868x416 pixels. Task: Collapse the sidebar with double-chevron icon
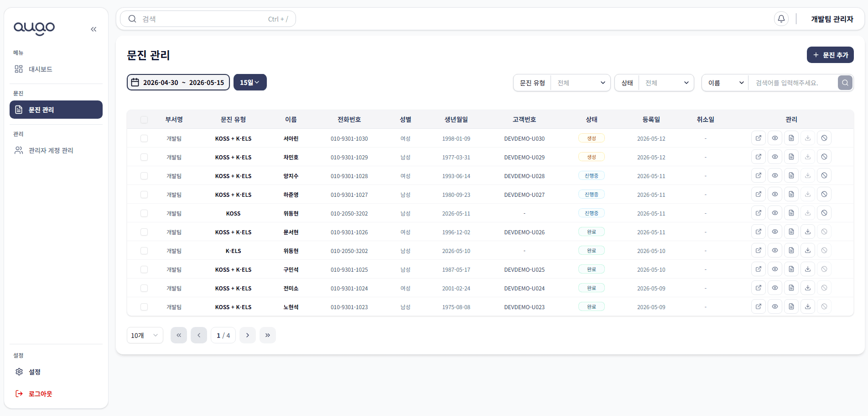(x=94, y=29)
